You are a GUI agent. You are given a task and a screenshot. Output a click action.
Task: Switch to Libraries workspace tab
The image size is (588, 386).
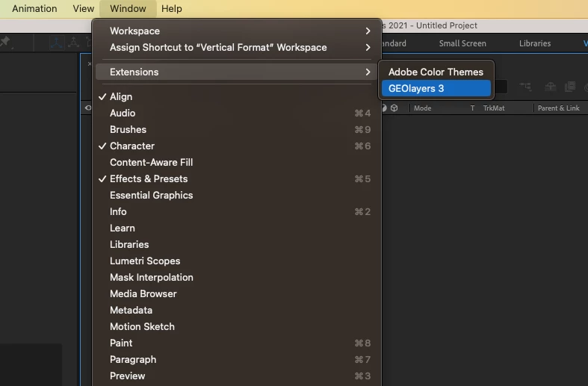[x=535, y=43]
